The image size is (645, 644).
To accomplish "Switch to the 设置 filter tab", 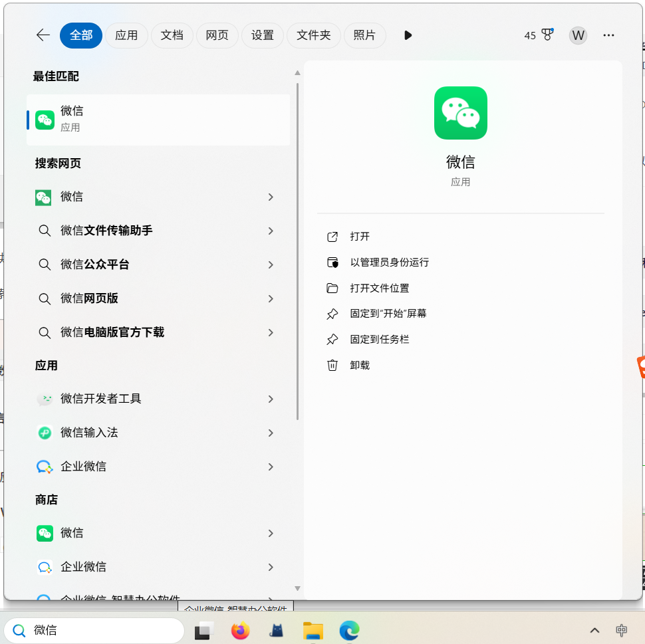I will click(263, 35).
